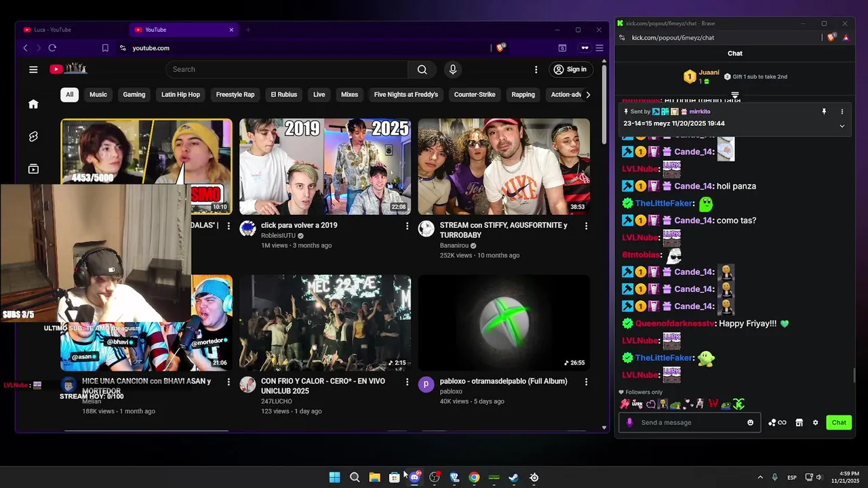Screen dimensions: 868x488
Task: Select the Latin Hip Hop chip
Action: 180,95
